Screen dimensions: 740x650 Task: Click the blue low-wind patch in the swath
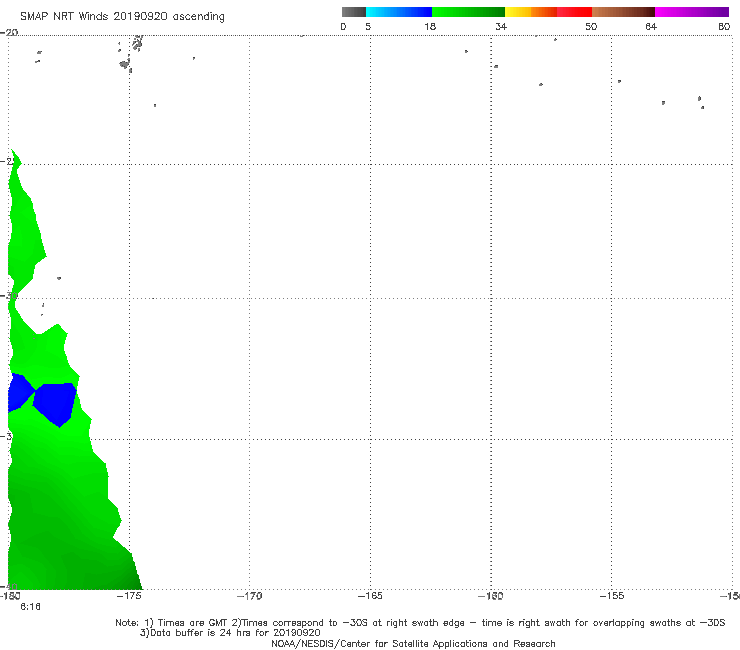point(55,404)
